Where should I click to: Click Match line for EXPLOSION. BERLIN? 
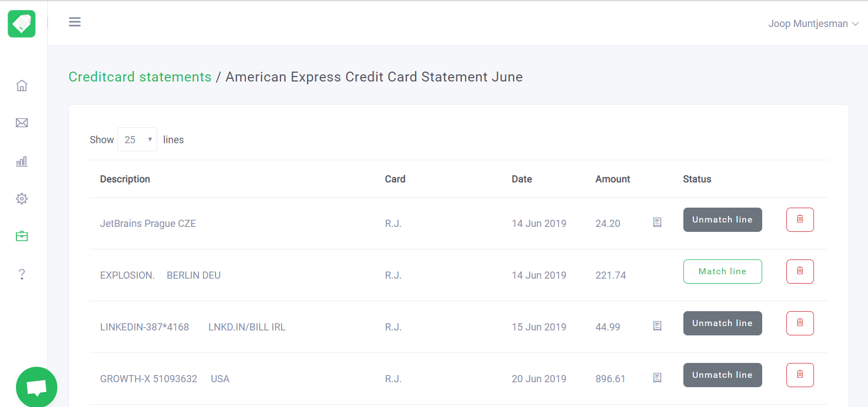pyautogui.click(x=722, y=272)
